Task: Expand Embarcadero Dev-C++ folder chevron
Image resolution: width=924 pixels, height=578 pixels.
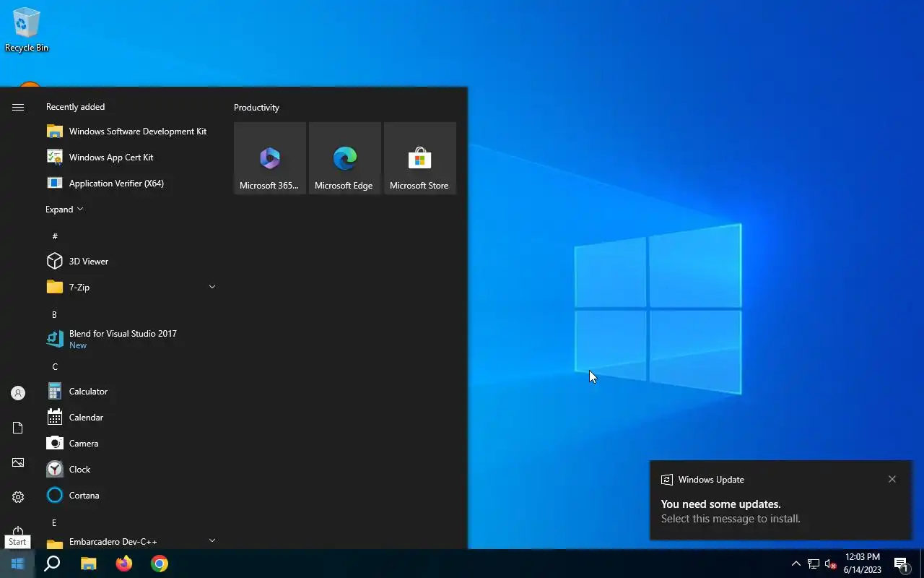Action: (212, 540)
